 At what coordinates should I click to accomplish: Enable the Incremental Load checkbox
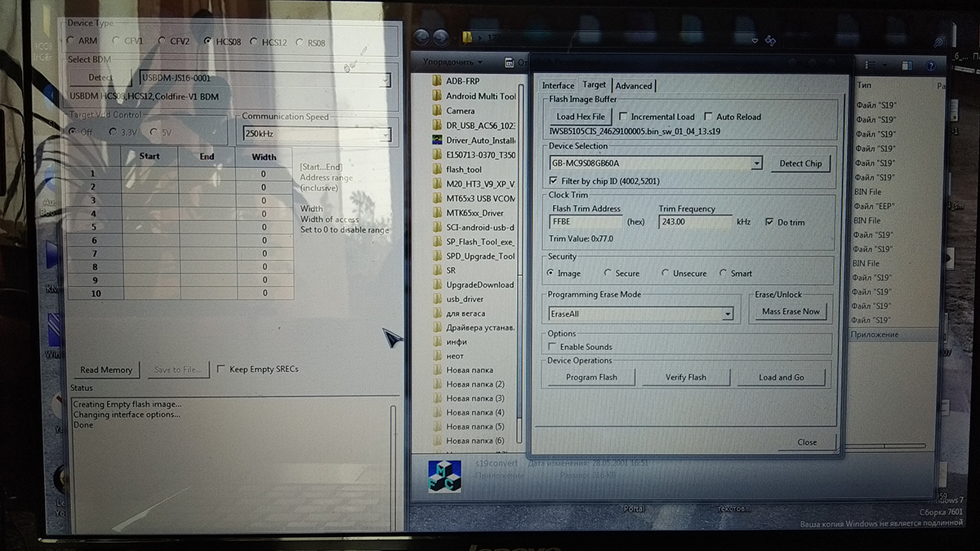(x=624, y=117)
